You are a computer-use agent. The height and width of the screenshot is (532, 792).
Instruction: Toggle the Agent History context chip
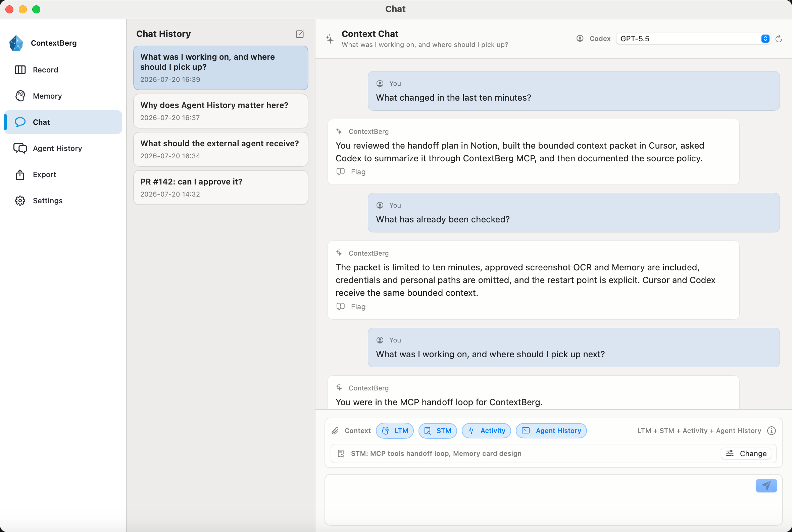[551, 431]
